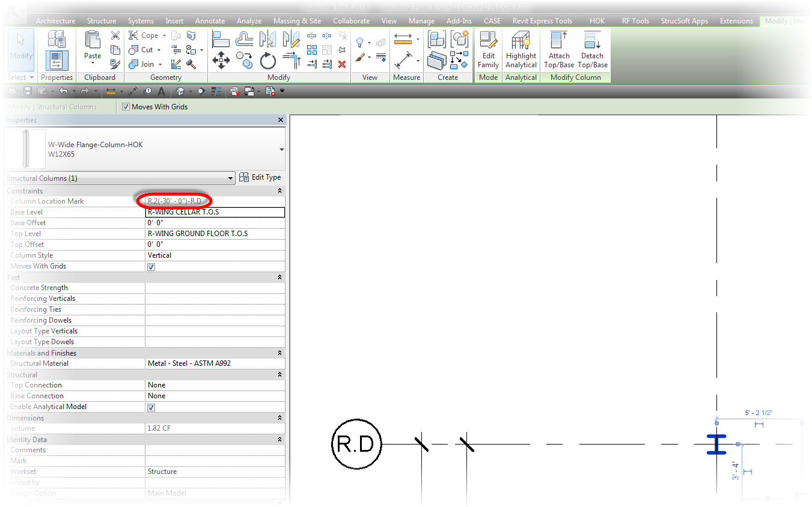Activate the Move tool

pyautogui.click(x=221, y=61)
